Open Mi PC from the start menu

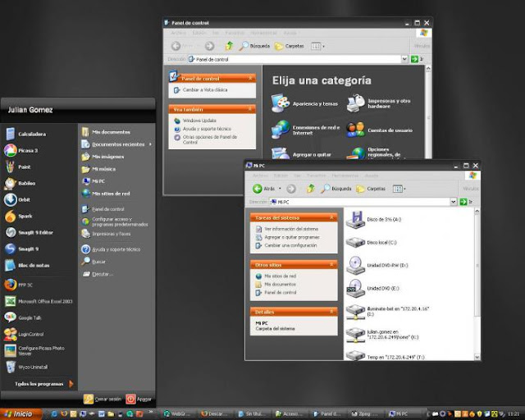94,181
